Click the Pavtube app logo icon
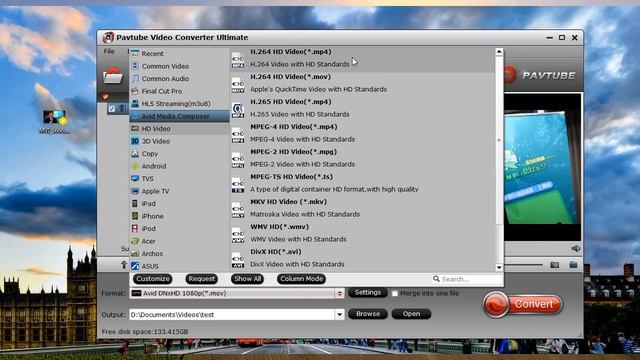The width and height of the screenshot is (640, 360). click(108, 38)
